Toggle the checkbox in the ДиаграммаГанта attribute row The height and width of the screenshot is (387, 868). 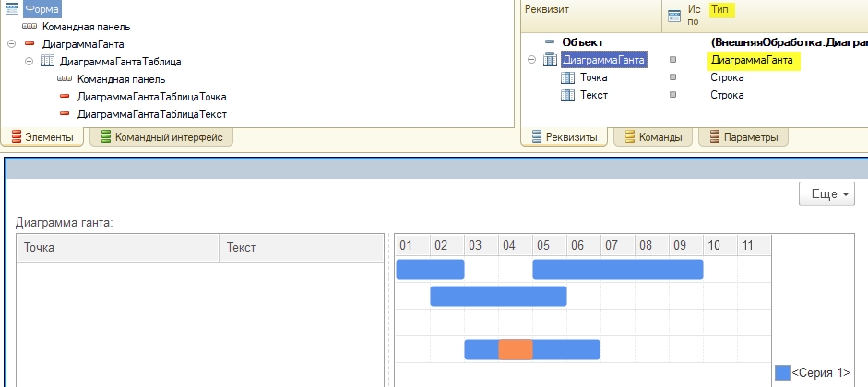673,60
